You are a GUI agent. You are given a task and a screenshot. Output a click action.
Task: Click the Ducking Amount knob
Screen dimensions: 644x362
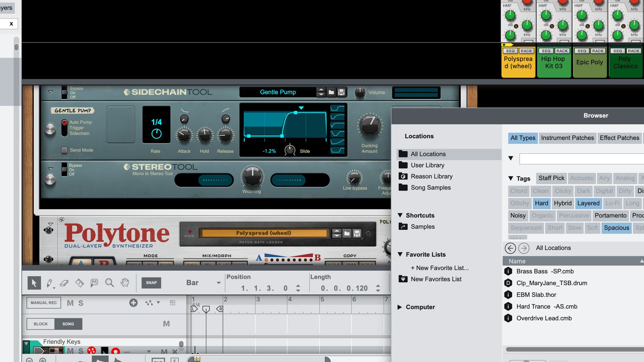(x=370, y=124)
